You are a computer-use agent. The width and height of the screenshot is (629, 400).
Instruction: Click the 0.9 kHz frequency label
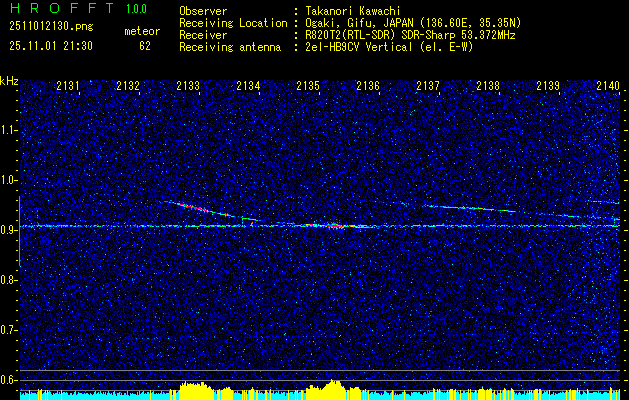tap(8, 230)
